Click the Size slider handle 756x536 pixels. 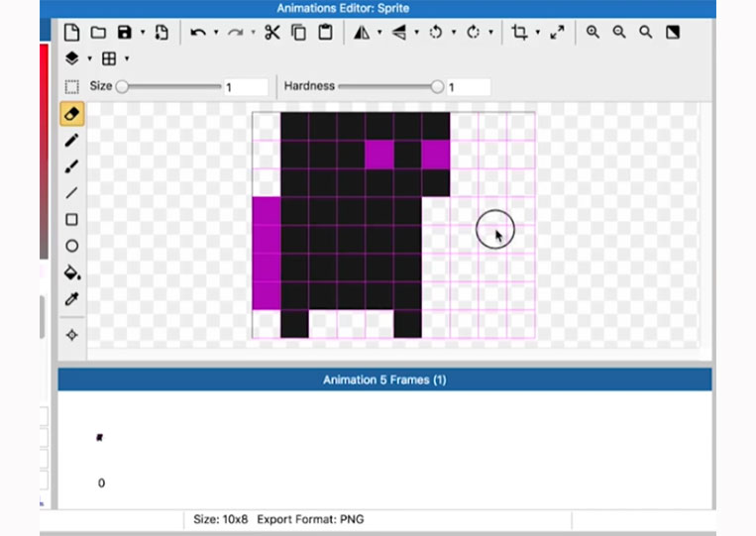point(123,87)
